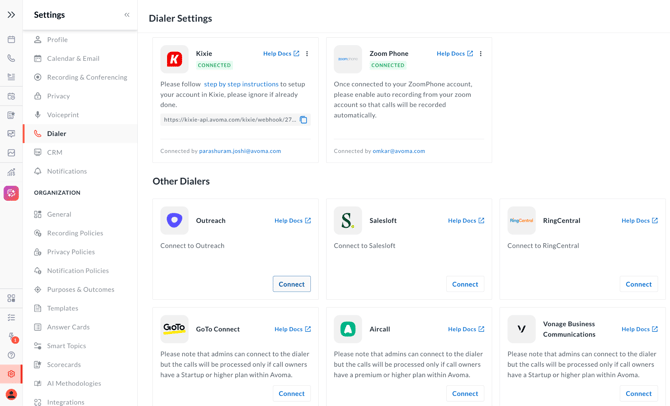Open Notification Policies

point(80,271)
